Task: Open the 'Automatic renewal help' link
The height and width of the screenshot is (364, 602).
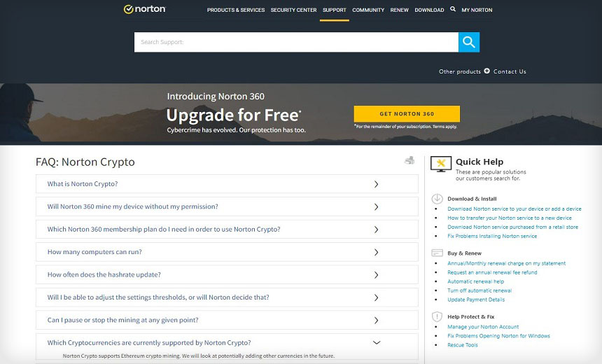Action: point(476,281)
